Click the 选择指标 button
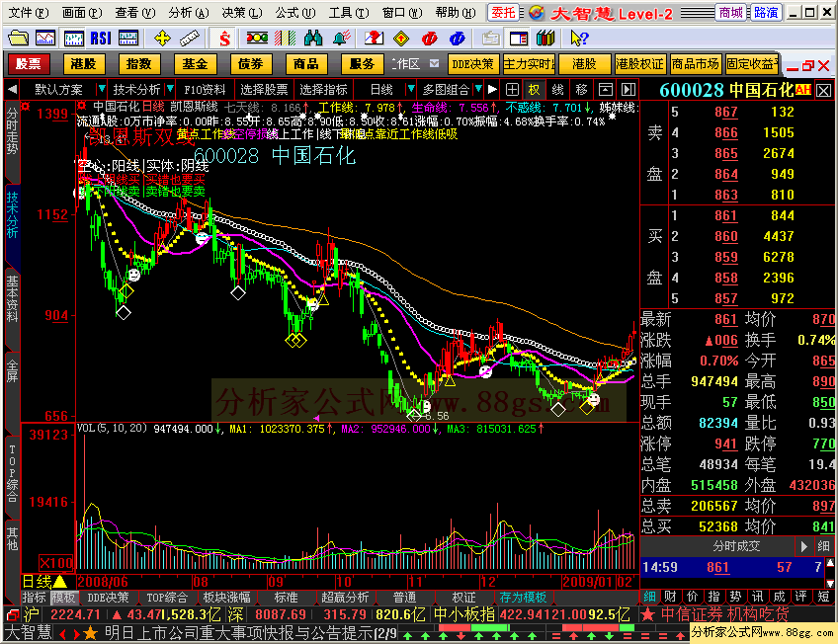The height and width of the screenshot is (644, 838). point(323,89)
